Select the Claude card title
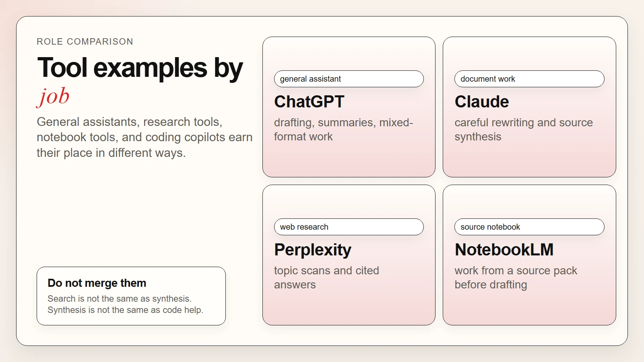 pos(482,102)
